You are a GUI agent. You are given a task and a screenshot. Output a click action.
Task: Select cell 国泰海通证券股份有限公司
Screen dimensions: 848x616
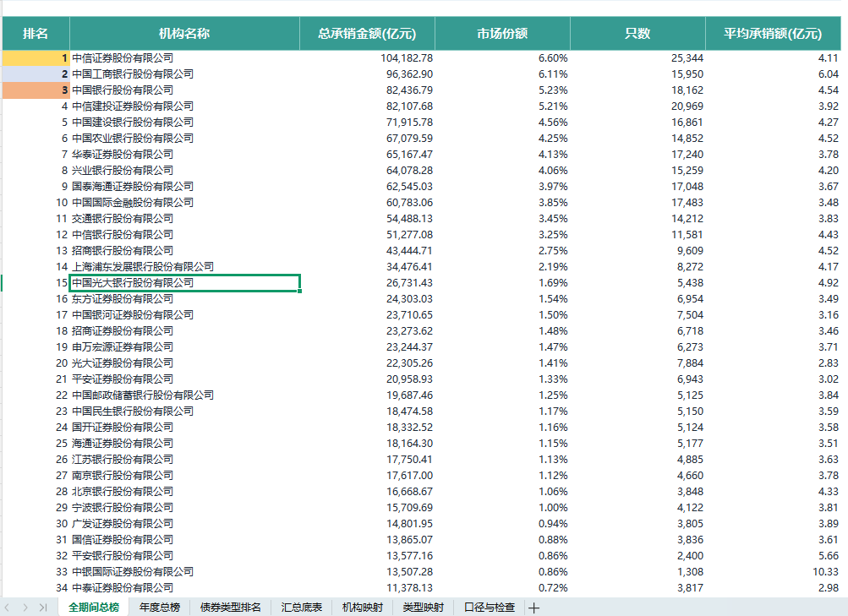point(184,187)
